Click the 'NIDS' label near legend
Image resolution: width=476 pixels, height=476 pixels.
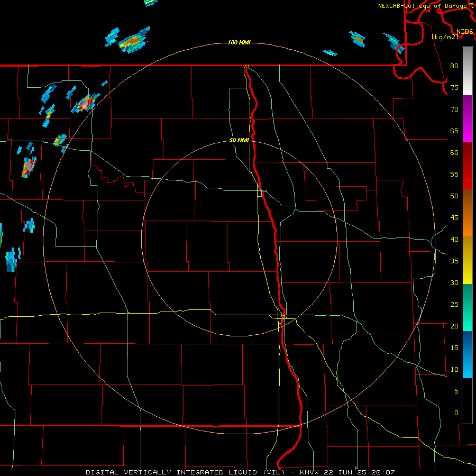point(464,32)
